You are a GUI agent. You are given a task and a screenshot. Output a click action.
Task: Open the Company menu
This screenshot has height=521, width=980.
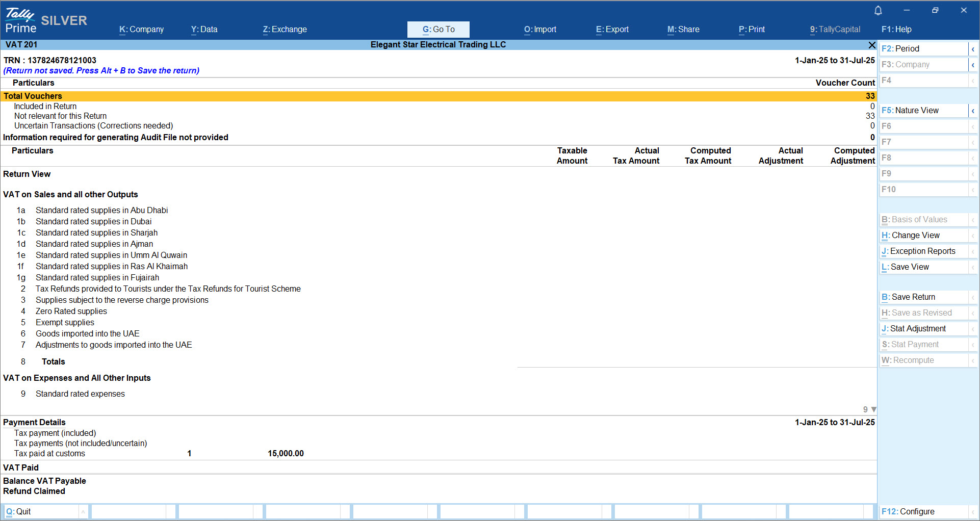click(141, 30)
